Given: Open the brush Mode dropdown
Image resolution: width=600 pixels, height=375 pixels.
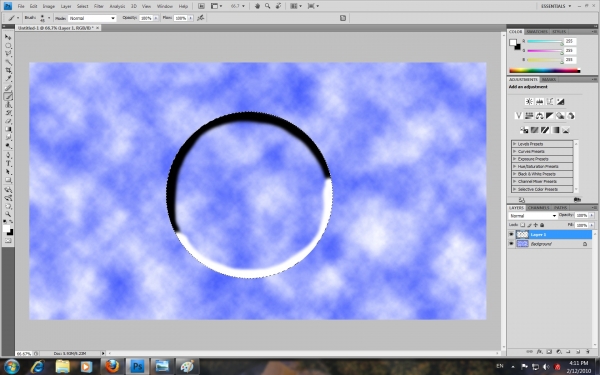Looking at the screenshot, I should [92, 18].
